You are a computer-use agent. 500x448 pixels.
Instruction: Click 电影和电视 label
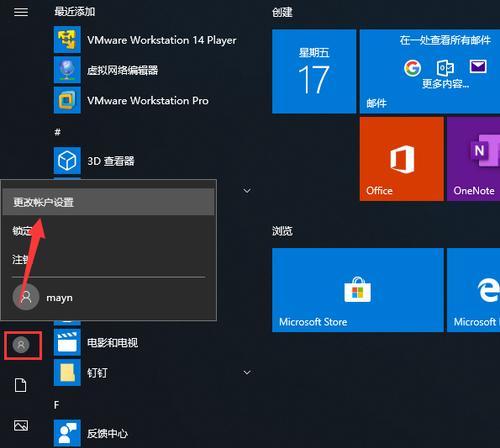[112, 342]
